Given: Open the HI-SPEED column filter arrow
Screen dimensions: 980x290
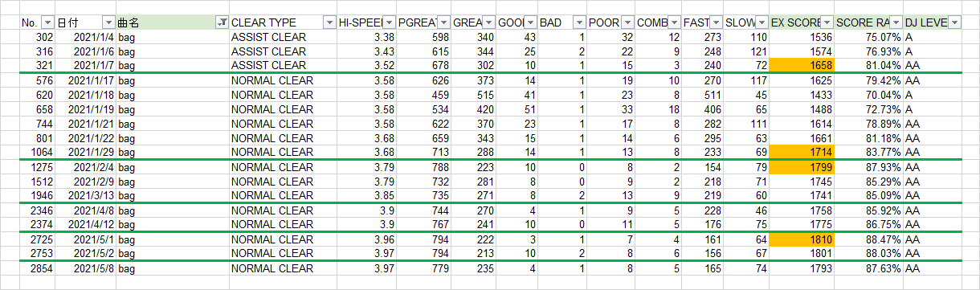Looking at the screenshot, I should (389, 22).
